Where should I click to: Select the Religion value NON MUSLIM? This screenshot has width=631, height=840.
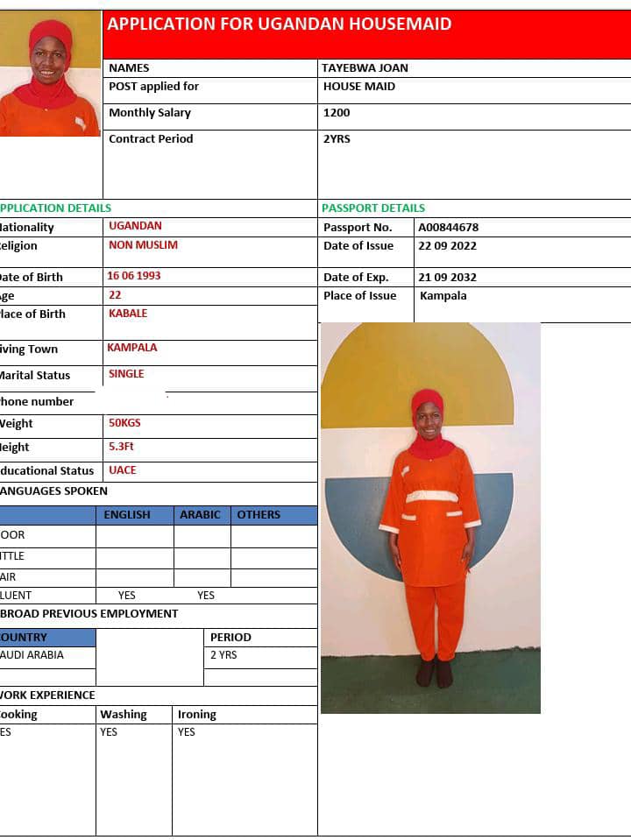[x=143, y=245]
